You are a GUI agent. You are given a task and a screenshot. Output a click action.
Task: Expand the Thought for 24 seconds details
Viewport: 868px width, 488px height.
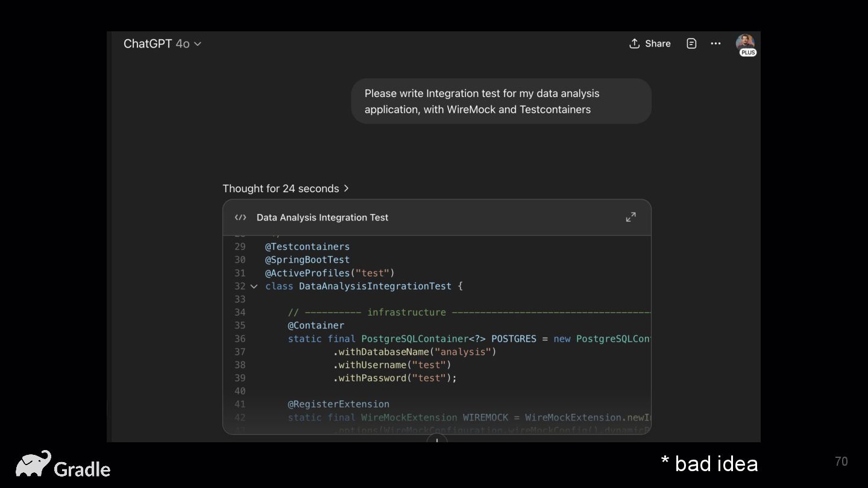pyautogui.click(x=286, y=189)
